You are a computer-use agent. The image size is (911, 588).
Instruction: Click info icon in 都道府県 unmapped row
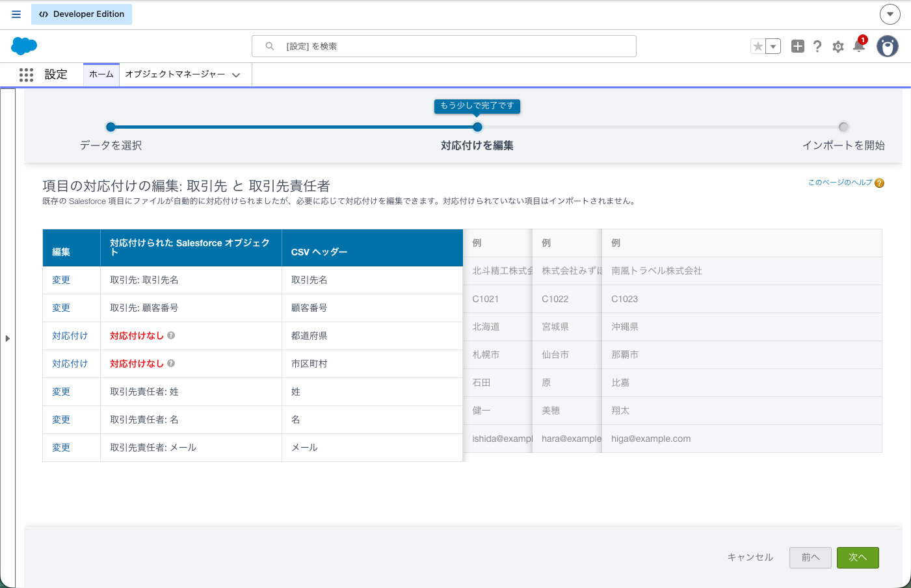171,335
